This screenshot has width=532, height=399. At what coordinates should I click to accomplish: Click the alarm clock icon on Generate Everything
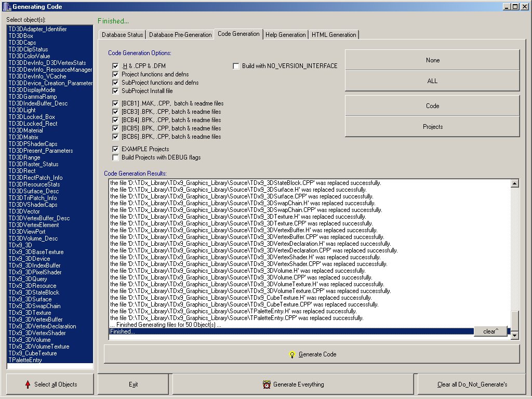pos(267,384)
